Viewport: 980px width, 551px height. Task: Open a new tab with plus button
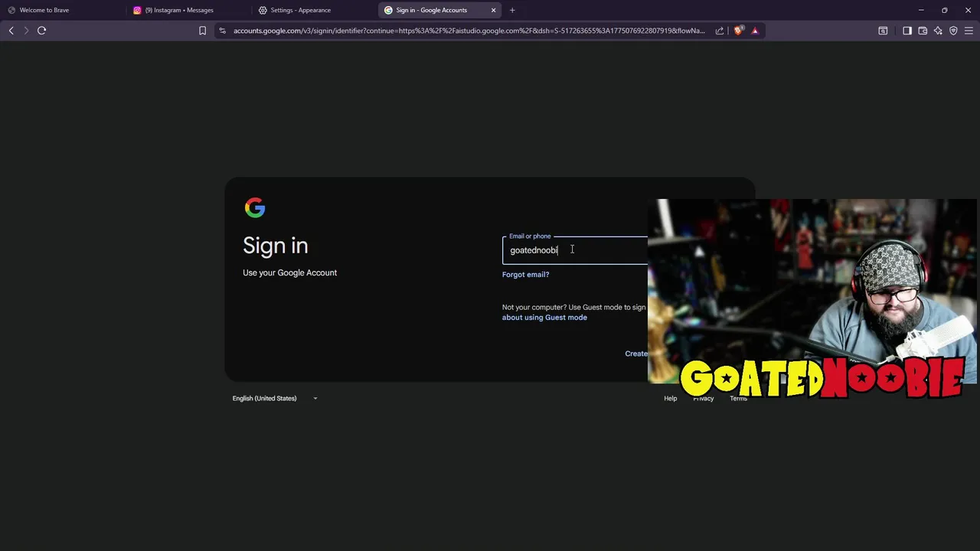(x=512, y=10)
